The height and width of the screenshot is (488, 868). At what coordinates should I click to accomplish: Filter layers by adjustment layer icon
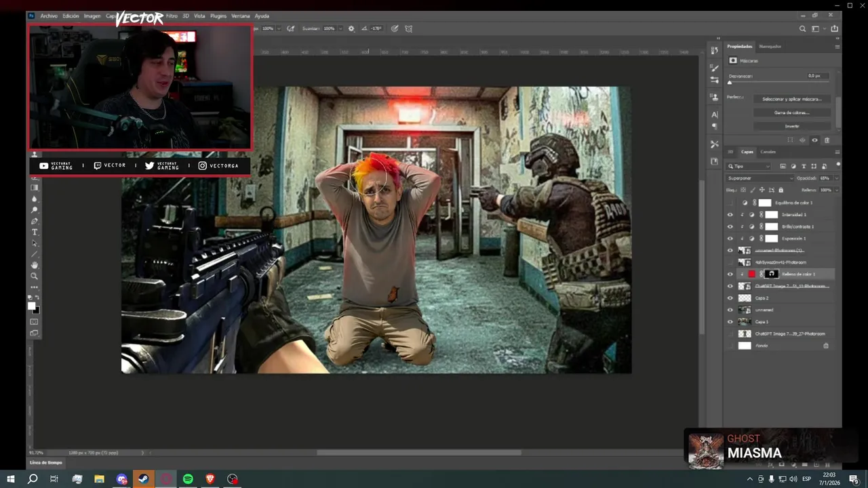[793, 166]
